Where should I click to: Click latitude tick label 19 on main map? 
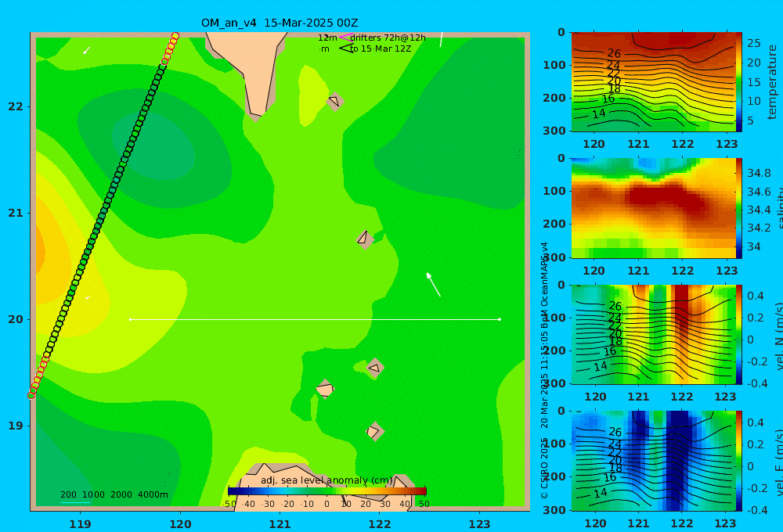pos(16,426)
